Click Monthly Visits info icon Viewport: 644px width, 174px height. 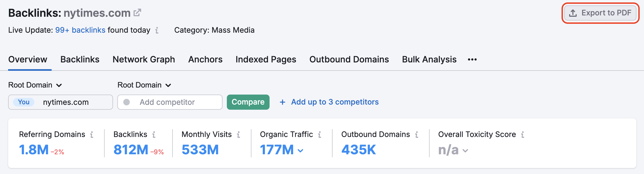click(238, 135)
